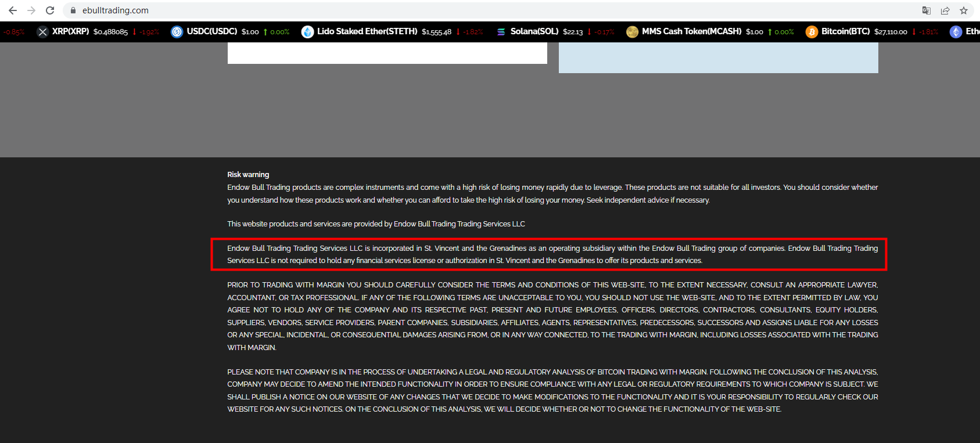
Task: Share this page using the share icon
Action: click(x=945, y=10)
